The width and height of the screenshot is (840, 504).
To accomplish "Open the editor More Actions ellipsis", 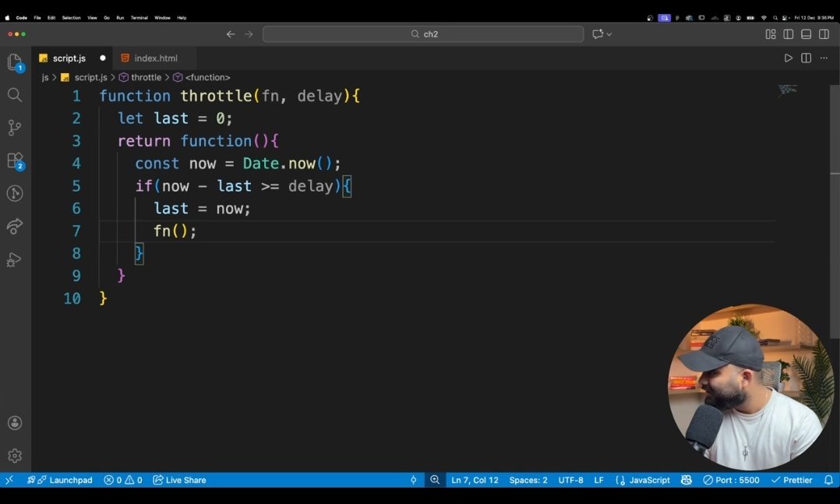I will pos(824,58).
